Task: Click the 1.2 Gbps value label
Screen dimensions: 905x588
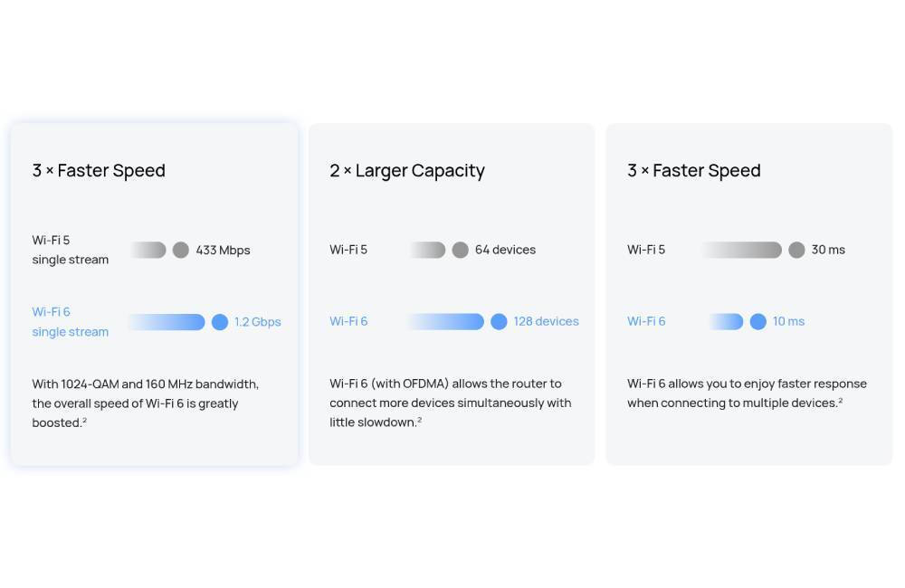Action: 257,322
